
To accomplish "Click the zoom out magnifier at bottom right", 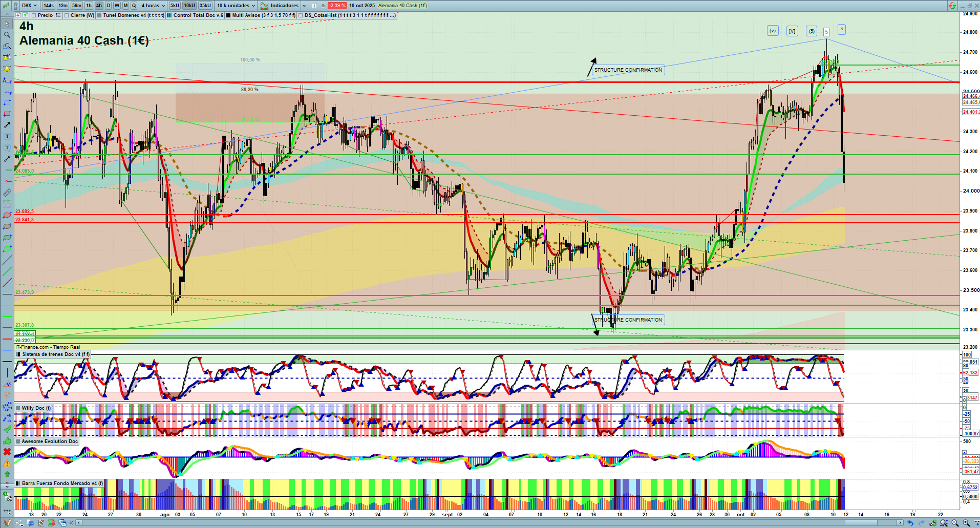I will point(955,523).
